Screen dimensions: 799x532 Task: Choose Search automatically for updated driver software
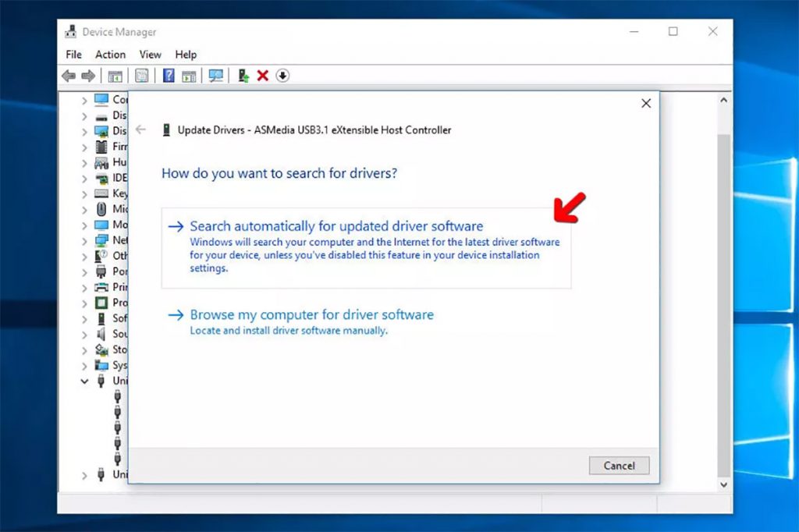336,227
